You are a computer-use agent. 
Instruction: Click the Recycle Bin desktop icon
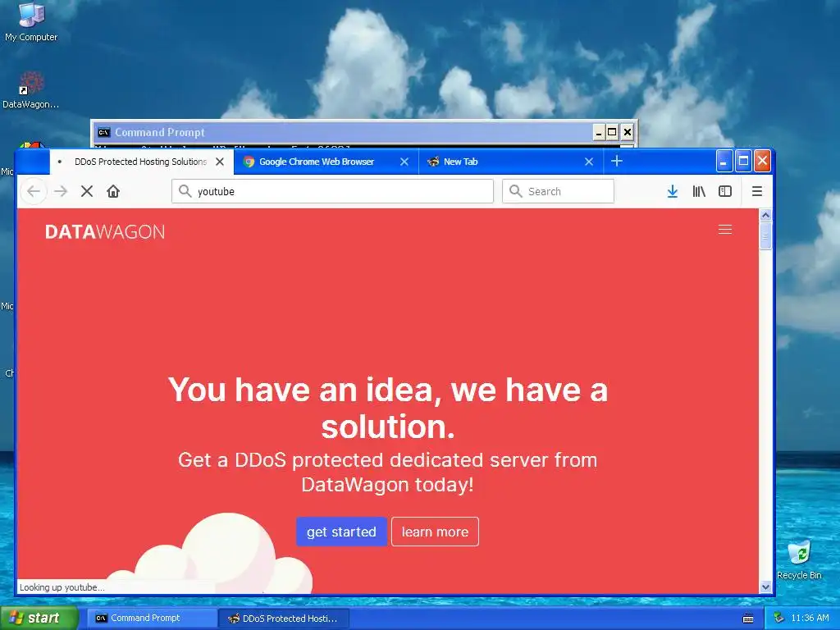point(799,559)
